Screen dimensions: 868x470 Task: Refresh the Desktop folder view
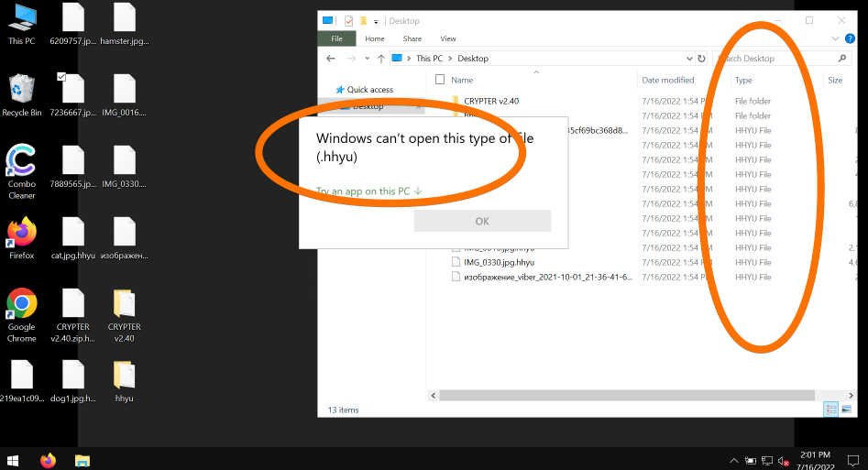[701, 59]
